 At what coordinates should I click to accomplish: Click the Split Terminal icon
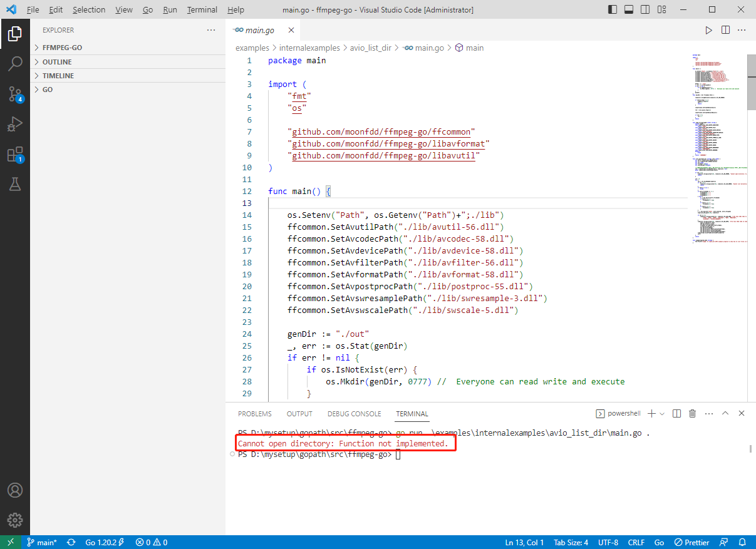coord(676,413)
